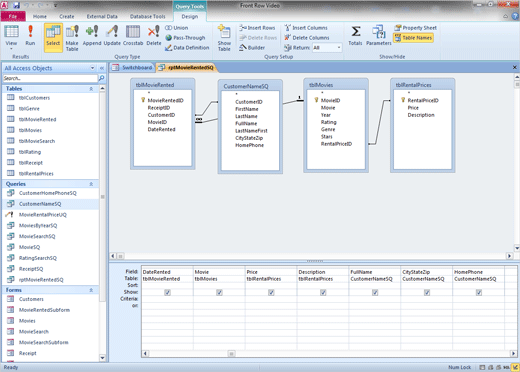The image size is (520, 372).
Task: Collapse the Forms group
Action: 91,290
